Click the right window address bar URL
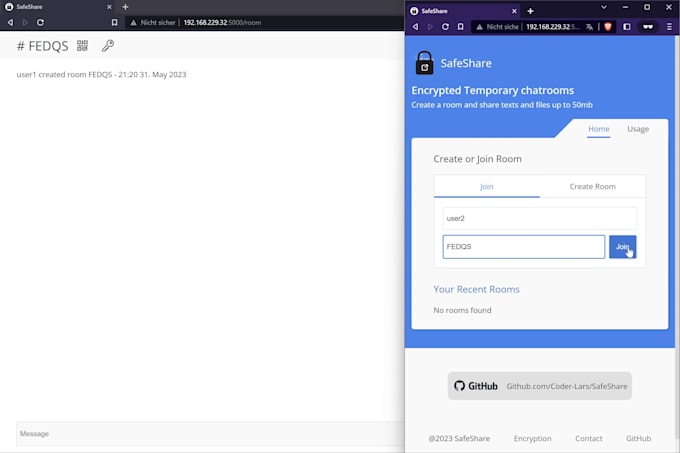This screenshot has height=453, width=680. (x=552, y=27)
